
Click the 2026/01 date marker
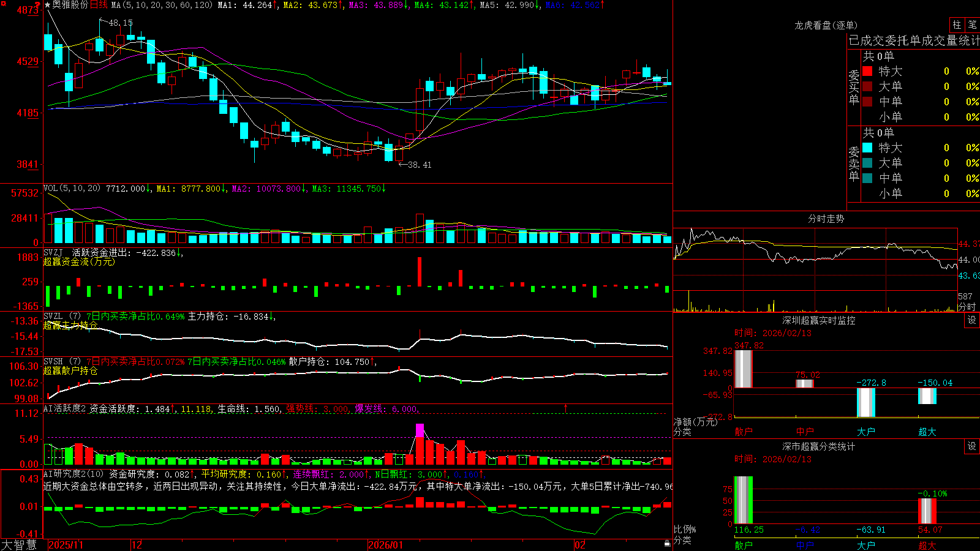pos(385,545)
